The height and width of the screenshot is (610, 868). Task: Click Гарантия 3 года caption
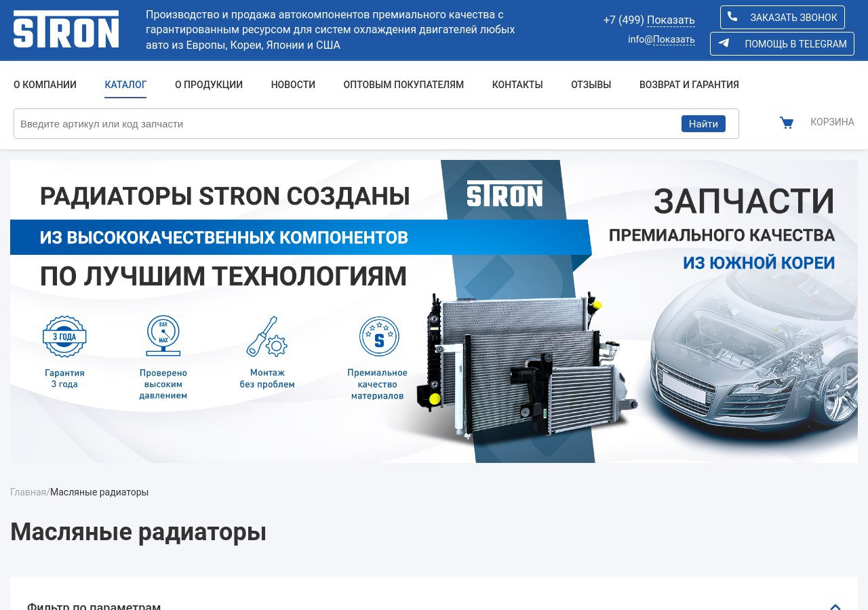(64, 378)
